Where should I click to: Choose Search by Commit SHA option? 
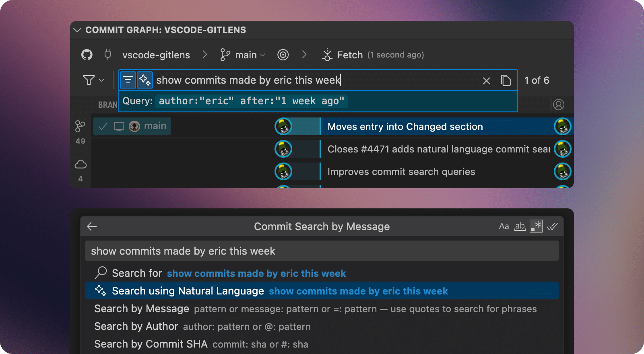(322, 344)
